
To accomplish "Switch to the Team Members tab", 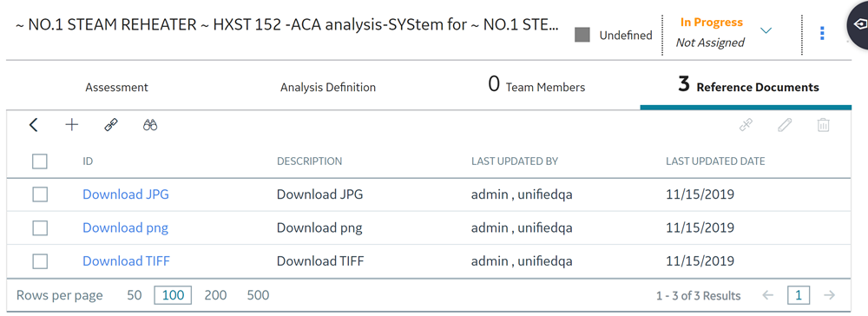I will pyautogui.click(x=536, y=86).
